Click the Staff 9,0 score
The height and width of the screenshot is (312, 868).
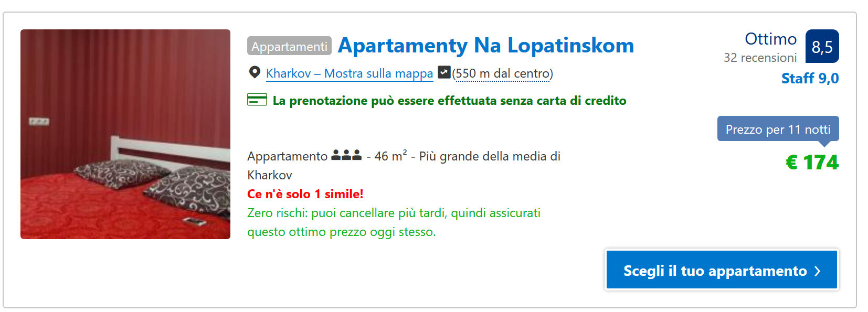[x=810, y=79]
